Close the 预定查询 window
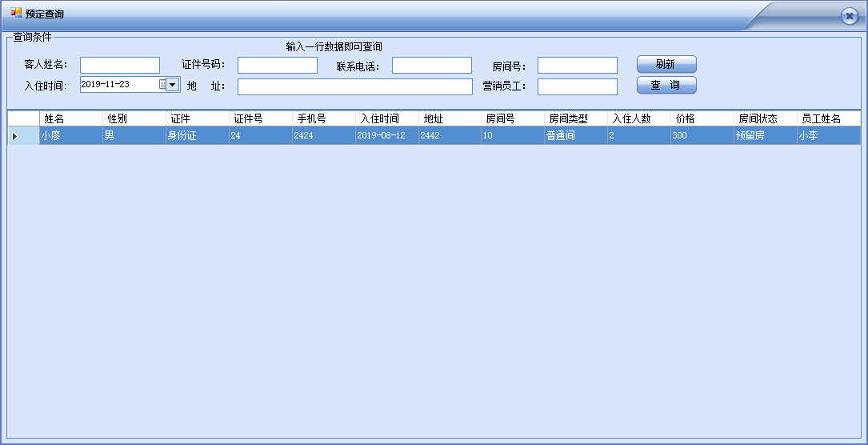Image resolution: width=868 pixels, height=445 pixels. [849, 16]
